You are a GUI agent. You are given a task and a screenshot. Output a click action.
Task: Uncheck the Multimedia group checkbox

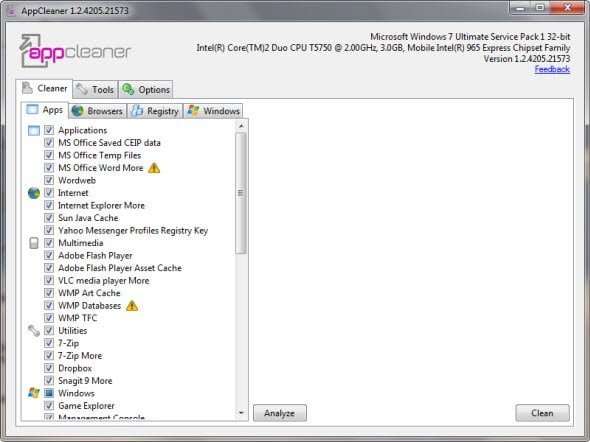tap(49, 243)
